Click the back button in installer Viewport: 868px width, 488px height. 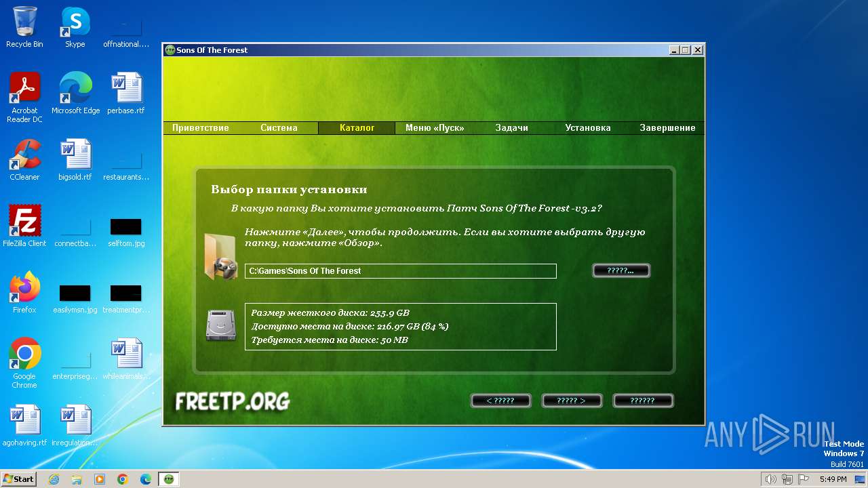point(501,401)
